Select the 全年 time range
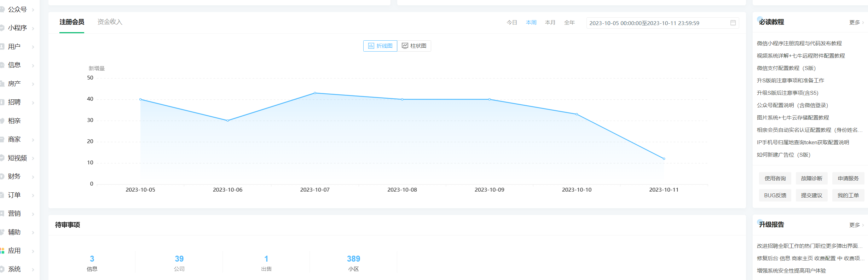Screen dimensions: 868x280 pyautogui.click(x=569, y=23)
